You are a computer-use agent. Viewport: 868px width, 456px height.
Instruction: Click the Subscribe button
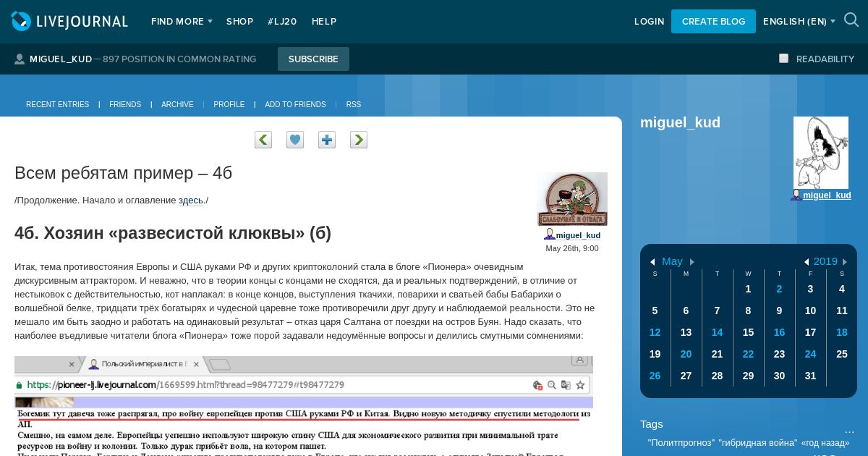coord(313,59)
